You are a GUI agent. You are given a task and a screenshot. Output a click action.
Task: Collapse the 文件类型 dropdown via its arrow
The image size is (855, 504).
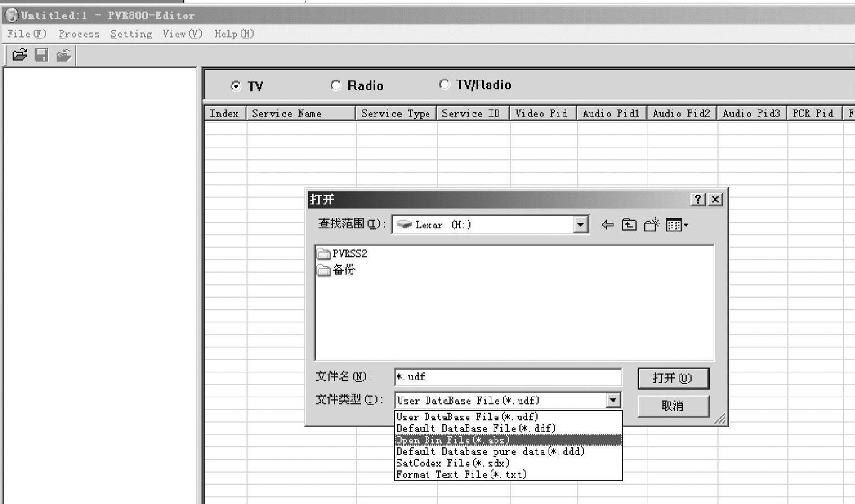click(613, 400)
